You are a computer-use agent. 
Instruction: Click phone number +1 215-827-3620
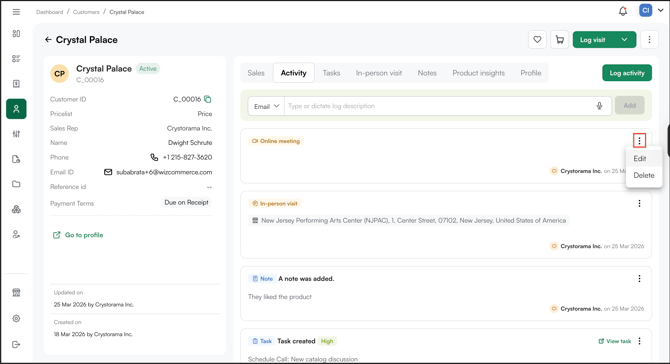tap(187, 157)
